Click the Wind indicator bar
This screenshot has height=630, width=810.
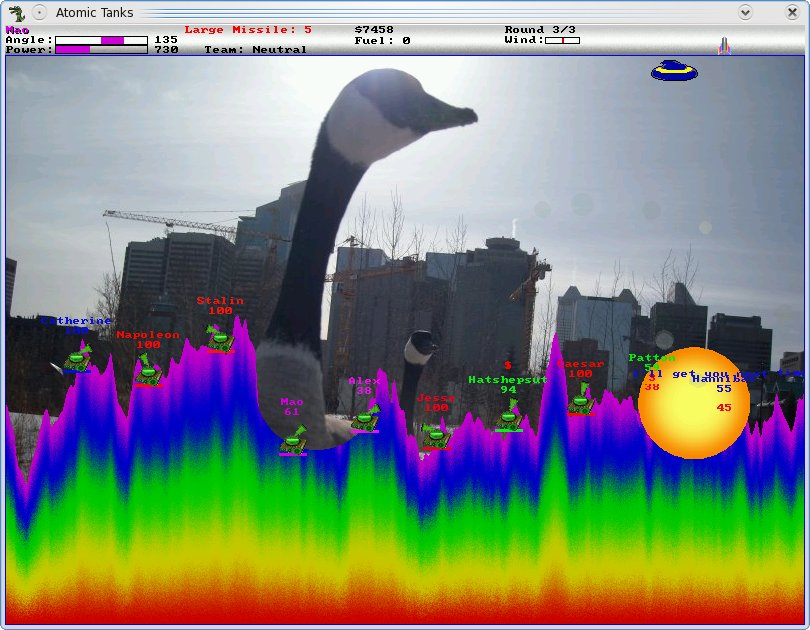coord(562,40)
